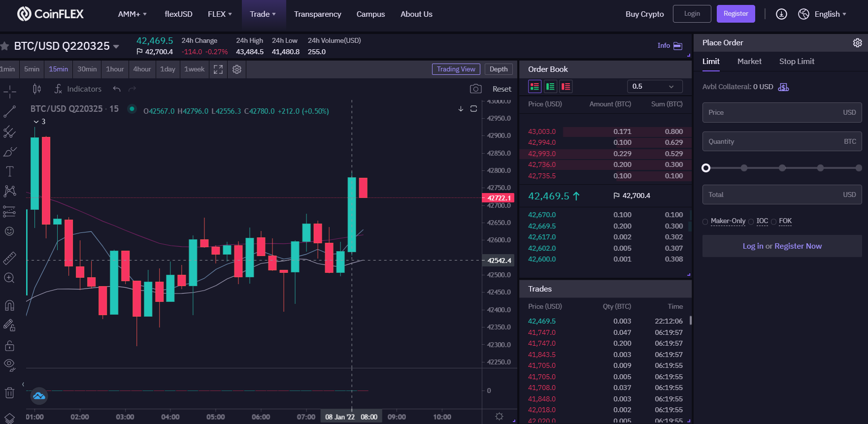Screen dimensions: 868x424
Task: Open the contract Info link
Action: pyautogui.click(x=669, y=46)
